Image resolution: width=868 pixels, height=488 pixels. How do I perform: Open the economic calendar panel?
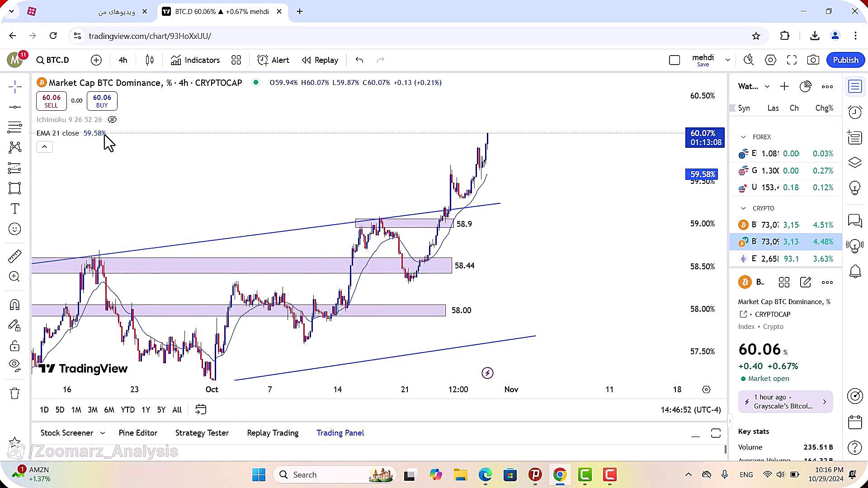coord(855,422)
